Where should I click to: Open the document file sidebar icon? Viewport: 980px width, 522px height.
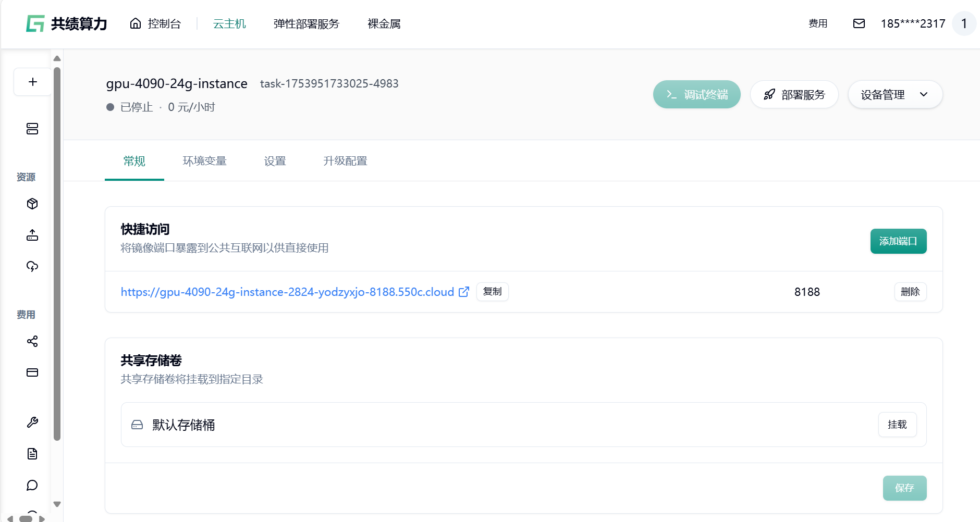pyautogui.click(x=32, y=454)
